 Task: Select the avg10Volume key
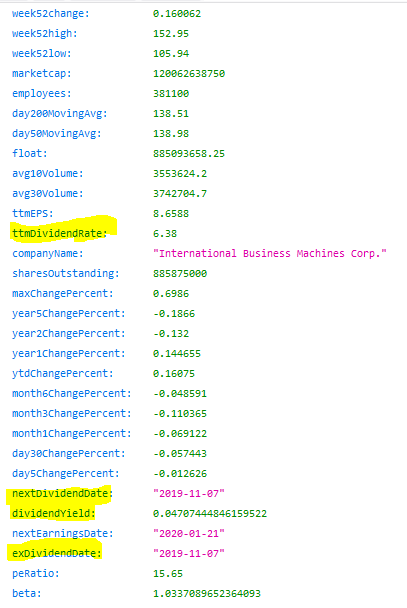[48, 173]
